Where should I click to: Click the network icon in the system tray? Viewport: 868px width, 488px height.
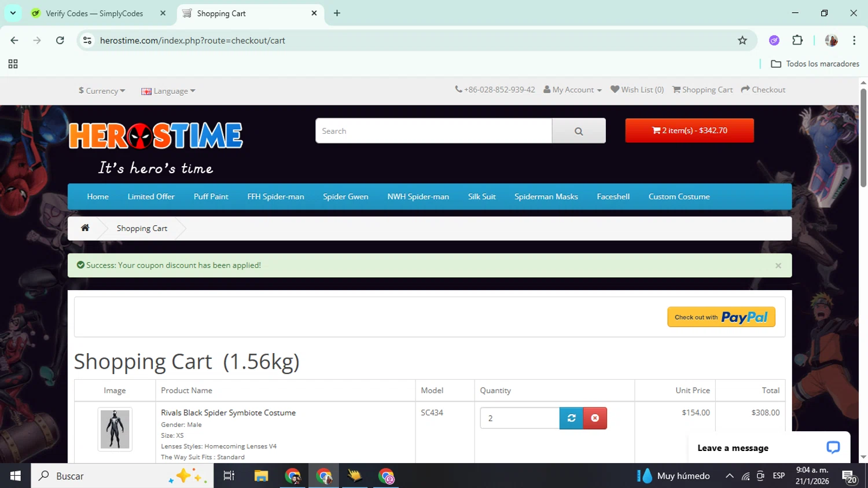click(746, 476)
